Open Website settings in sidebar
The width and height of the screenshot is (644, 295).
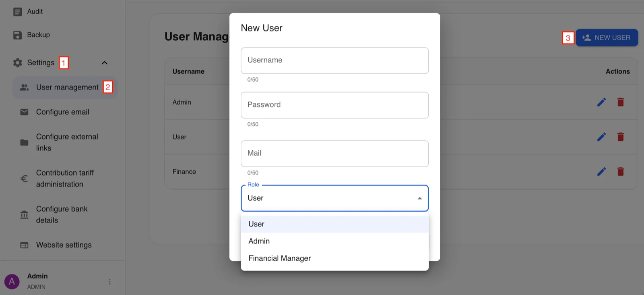coord(64,245)
